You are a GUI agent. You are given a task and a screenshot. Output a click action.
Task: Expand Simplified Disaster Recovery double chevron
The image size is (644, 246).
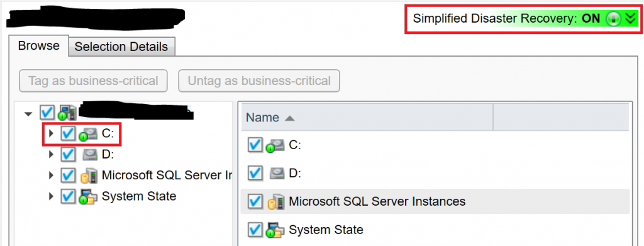tap(630, 18)
